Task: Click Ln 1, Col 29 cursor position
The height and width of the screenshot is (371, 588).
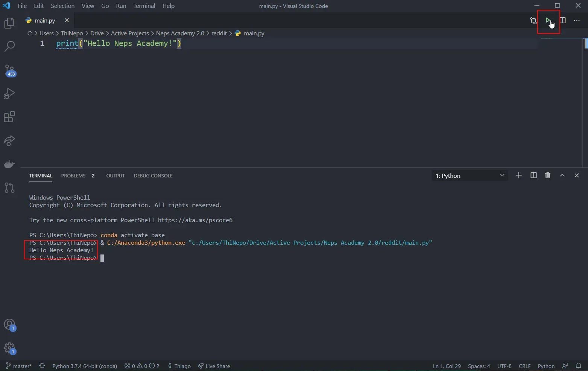Action: 447,366
